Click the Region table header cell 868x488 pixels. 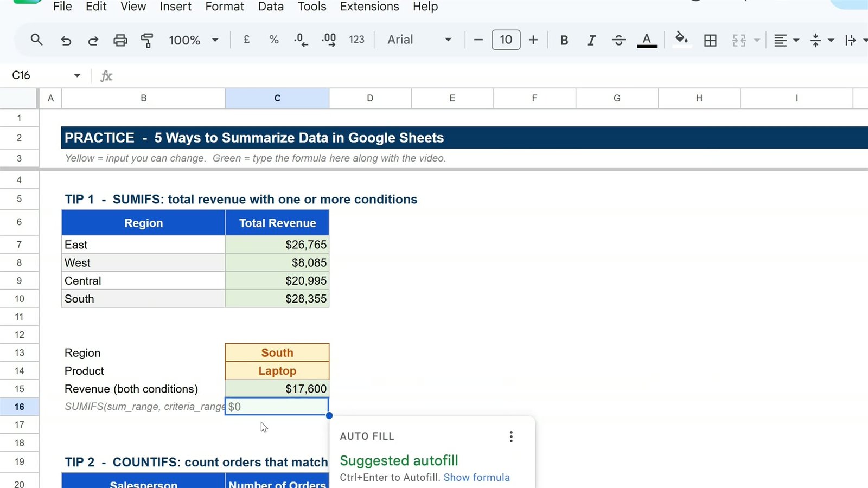tap(143, 223)
